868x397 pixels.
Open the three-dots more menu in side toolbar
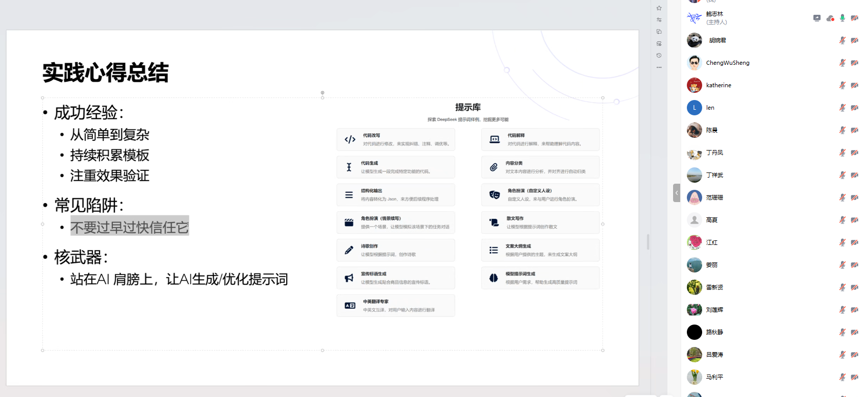point(659,67)
